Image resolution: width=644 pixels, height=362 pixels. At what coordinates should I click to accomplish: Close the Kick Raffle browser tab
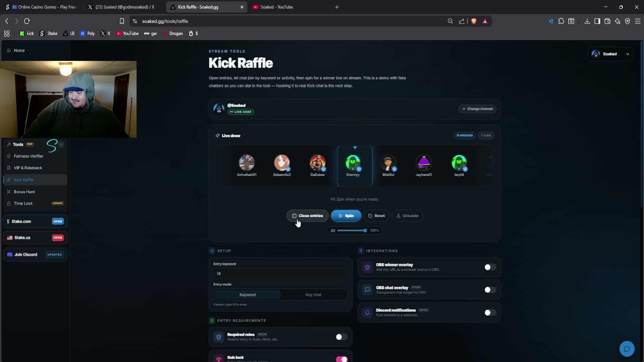point(242,7)
